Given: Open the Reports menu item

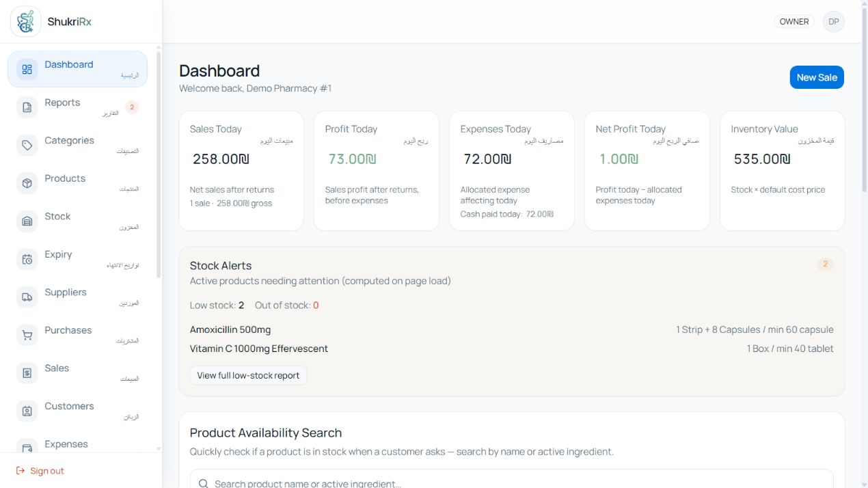Looking at the screenshot, I should (77, 107).
